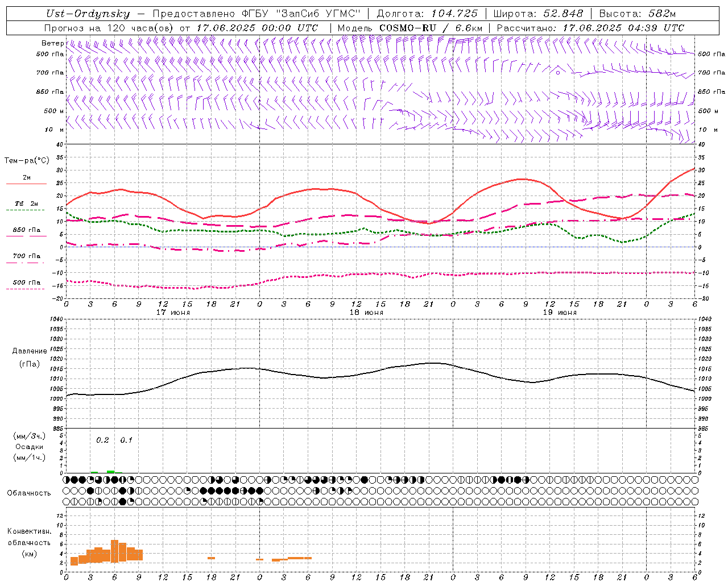
Task: Click the 0.1 precipitation amount value
Action: coord(126,440)
